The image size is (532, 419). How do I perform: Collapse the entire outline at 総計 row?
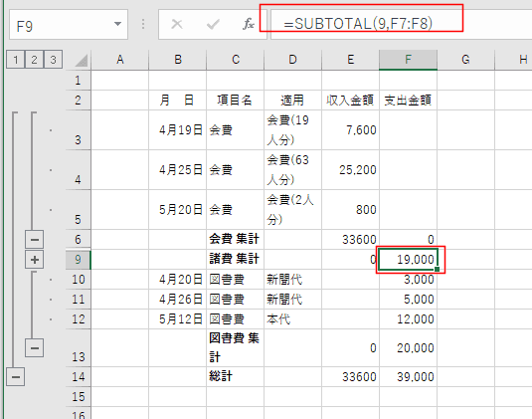pos(16,377)
